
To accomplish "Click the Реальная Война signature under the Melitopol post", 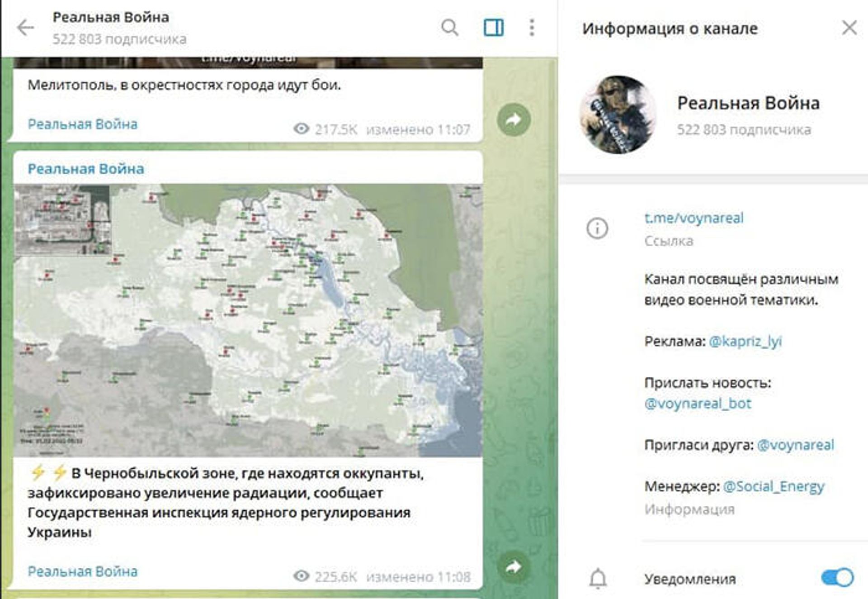I will coord(82,124).
